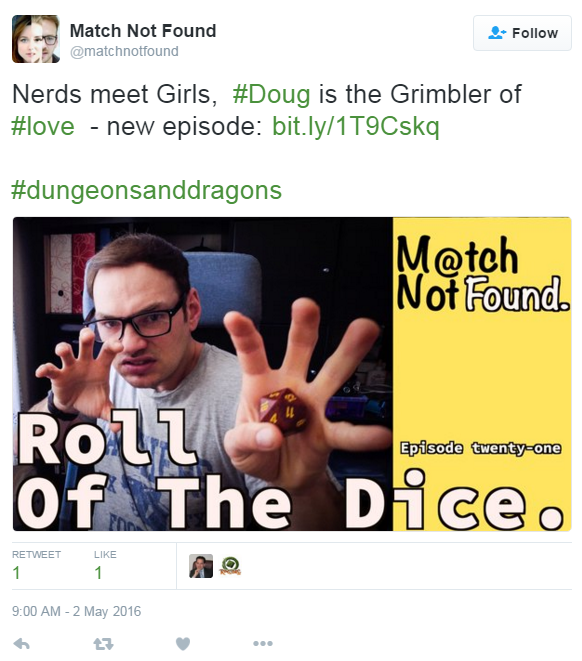View the suited man liker avatar

(x=201, y=566)
